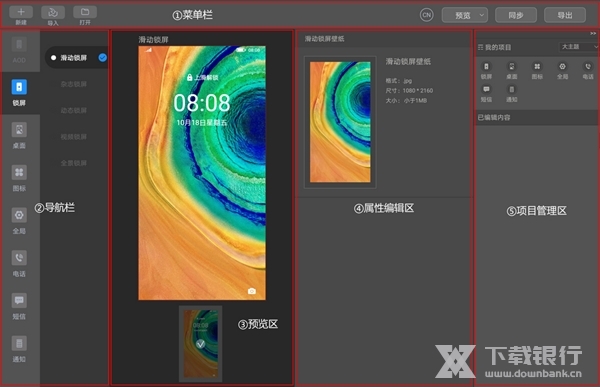Click the 大小: 小于1MB text
The width and height of the screenshot is (600, 387).
click(406, 101)
